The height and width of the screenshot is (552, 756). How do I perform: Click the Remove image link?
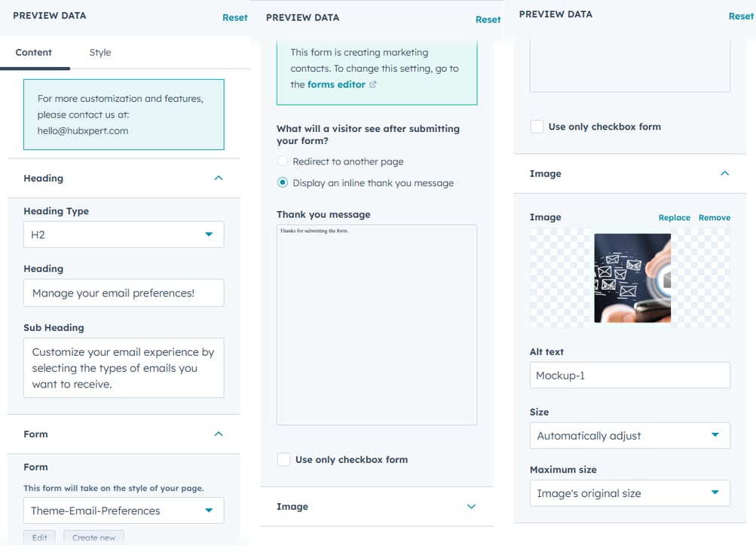pyautogui.click(x=714, y=218)
